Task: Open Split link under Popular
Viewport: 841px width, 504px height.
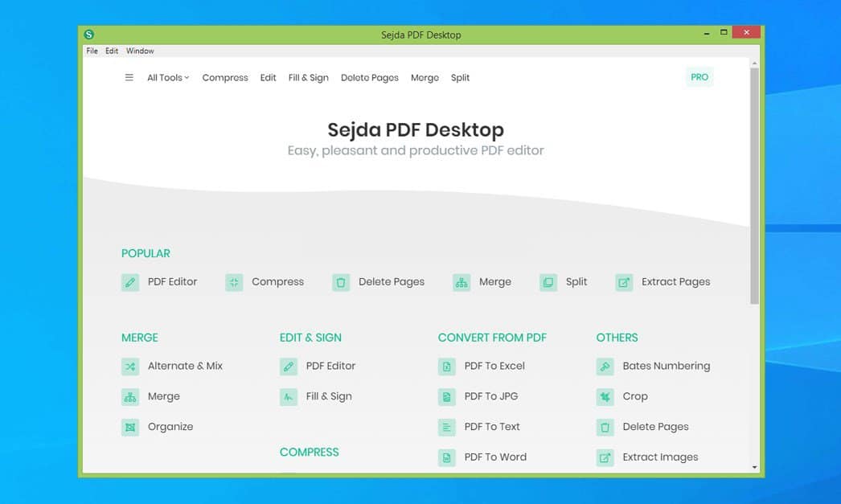Action: (x=576, y=282)
